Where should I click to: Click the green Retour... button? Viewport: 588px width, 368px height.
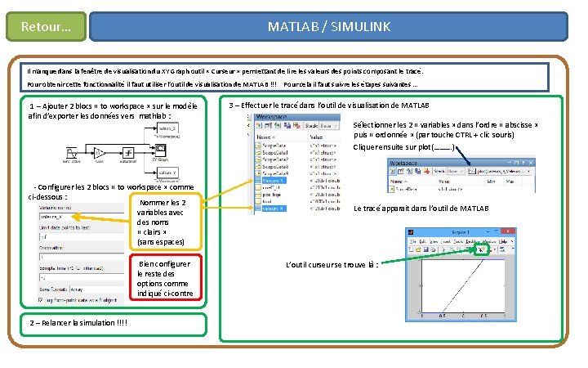tap(46, 27)
